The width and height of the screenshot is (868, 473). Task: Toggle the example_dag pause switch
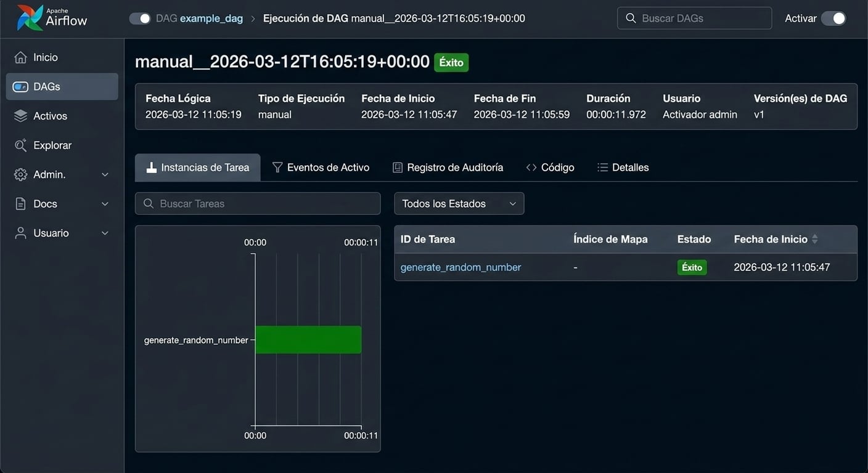pyautogui.click(x=140, y=18)
